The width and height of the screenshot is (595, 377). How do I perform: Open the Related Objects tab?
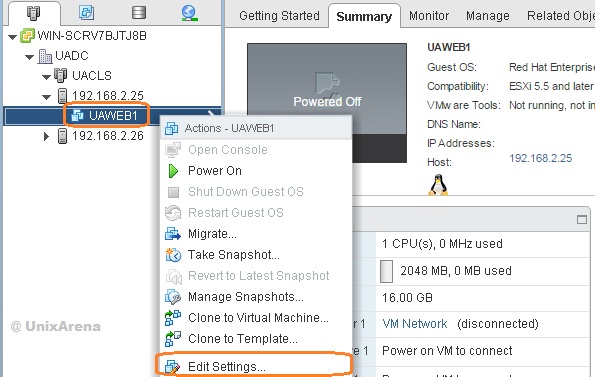click(x=561, y=16)
